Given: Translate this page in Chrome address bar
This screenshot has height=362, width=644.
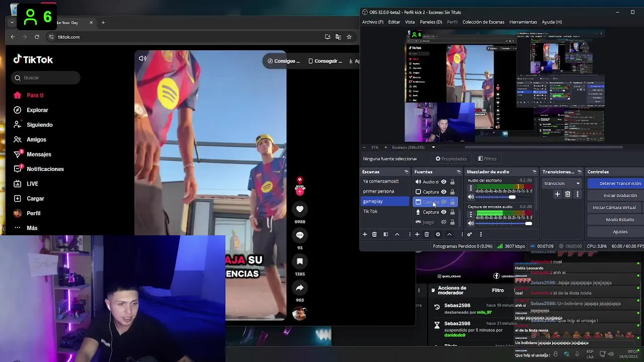Looking at the screenshot, I should 338,37.
